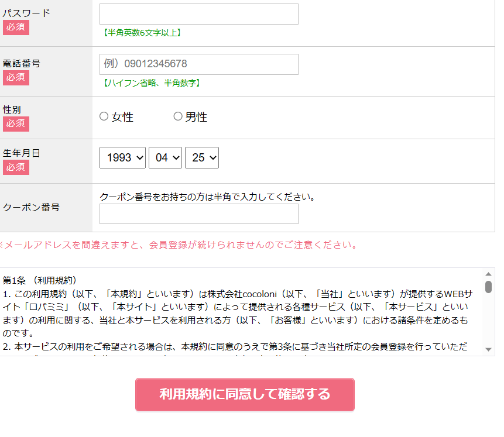Viewport: 504px width, 437px height.
Task: Choose the 男性 radio button
Action: pyautogui.click(x=178, y=116)
